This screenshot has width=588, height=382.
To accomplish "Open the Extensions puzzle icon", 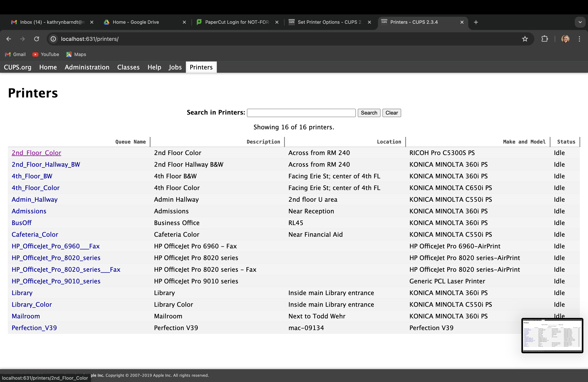I will pyautogui.click(x=545, y=39).
